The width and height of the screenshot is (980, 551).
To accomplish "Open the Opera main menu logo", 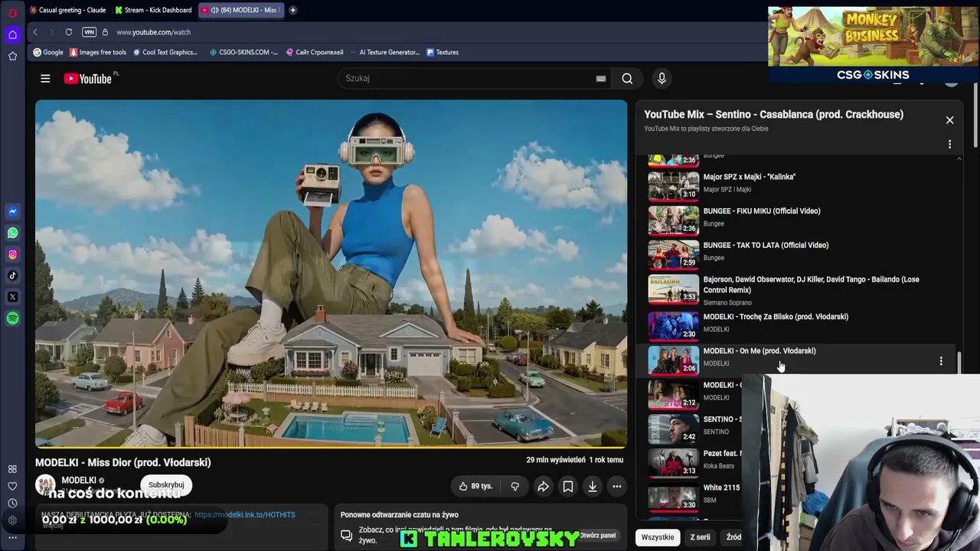I will click(12, 13).
